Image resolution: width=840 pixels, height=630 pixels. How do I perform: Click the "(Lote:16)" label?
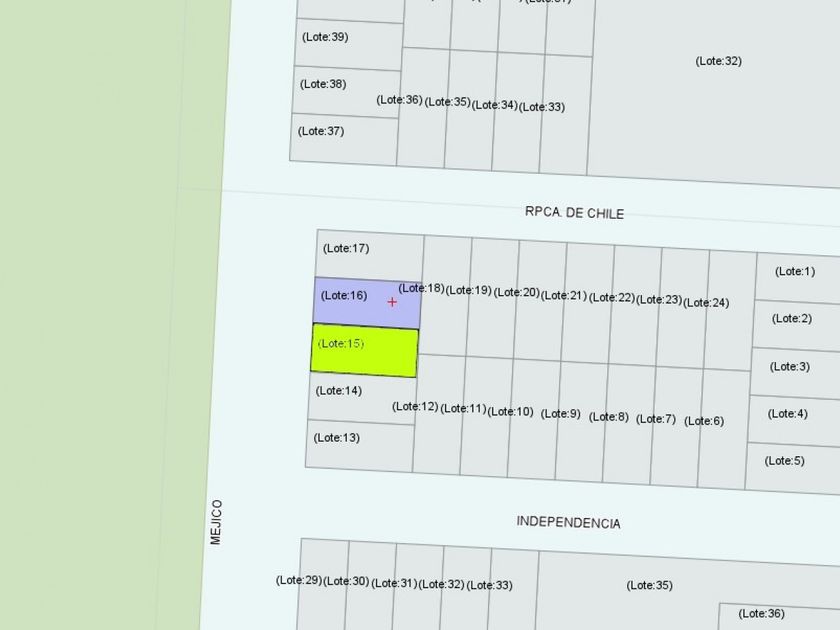point(344,295)
